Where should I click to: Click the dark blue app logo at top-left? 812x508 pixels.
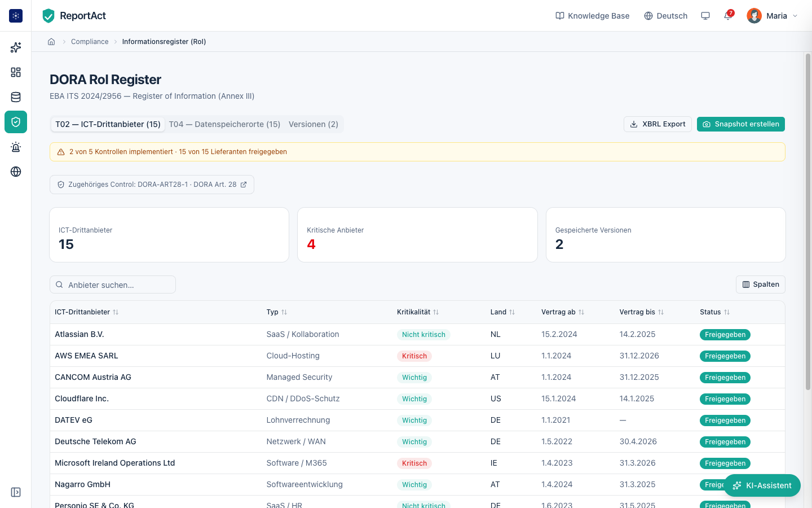tap(16, 16)
